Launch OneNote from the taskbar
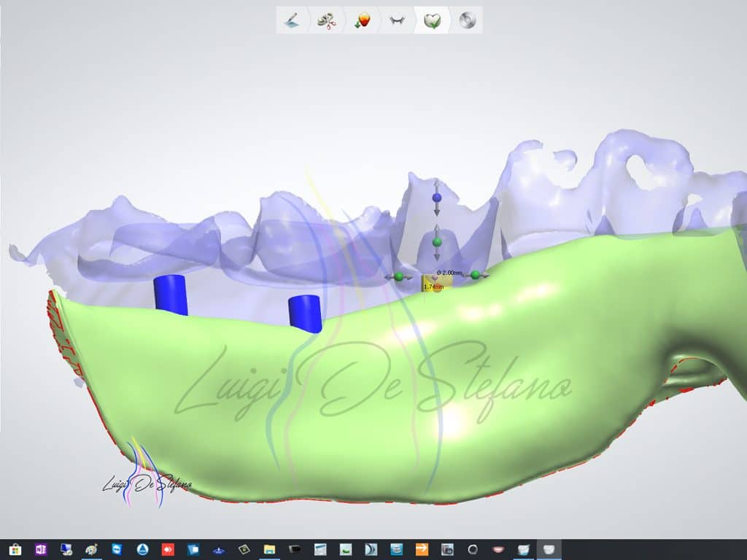 click(39, 550)
